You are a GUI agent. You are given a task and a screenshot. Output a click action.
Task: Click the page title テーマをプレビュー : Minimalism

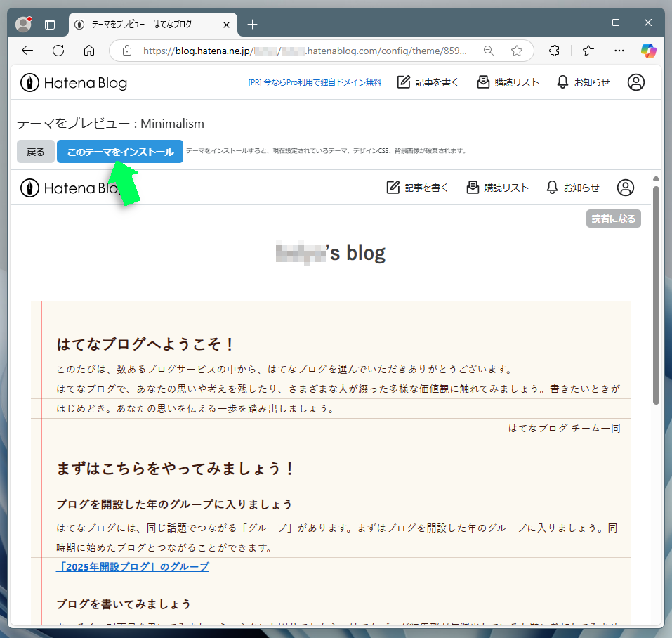(110, 124)
